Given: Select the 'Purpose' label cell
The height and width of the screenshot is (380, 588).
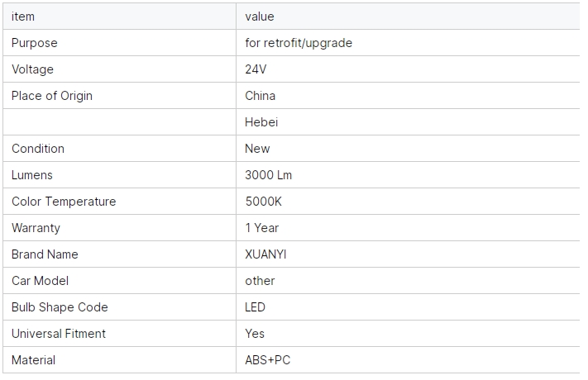Looking at the screenshot, I should click(x=35, y=43).
